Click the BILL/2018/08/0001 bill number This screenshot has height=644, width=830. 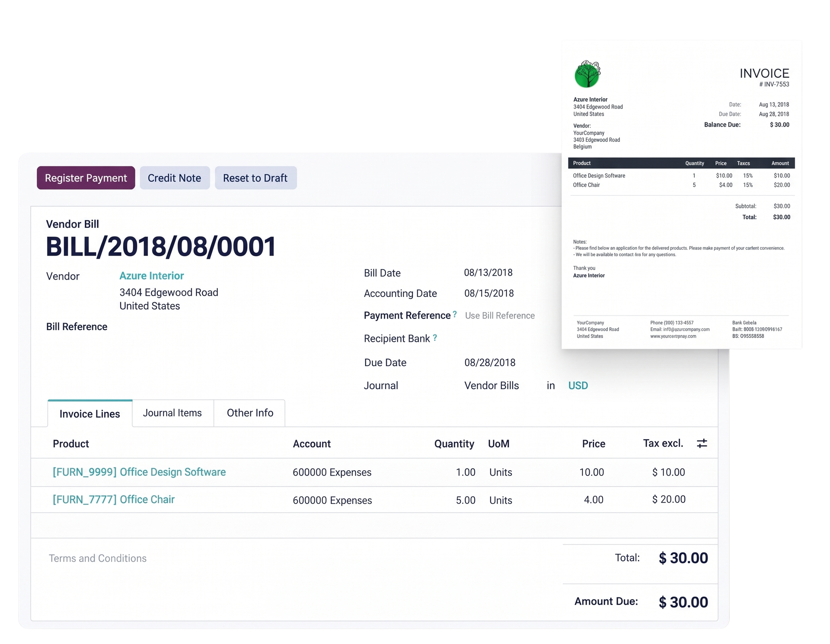(161, 246)
